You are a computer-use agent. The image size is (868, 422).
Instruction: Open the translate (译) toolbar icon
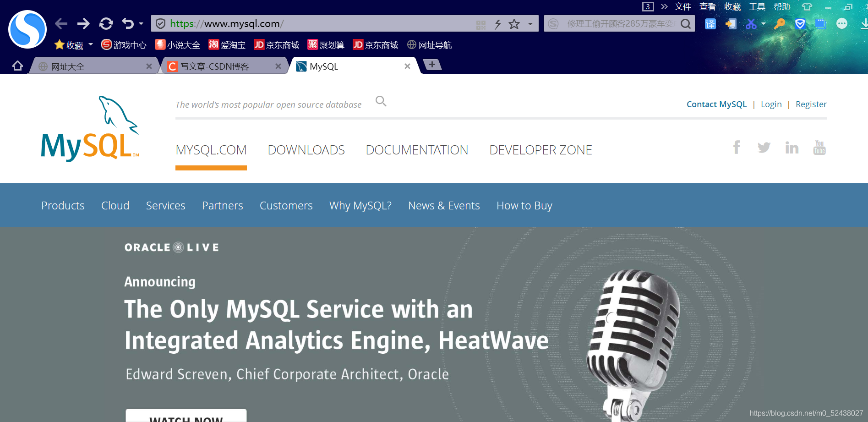(x=710, y=24)
